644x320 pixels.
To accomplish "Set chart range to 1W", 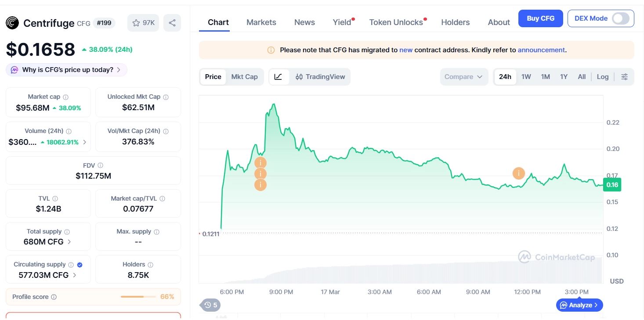I will point(526,77).
